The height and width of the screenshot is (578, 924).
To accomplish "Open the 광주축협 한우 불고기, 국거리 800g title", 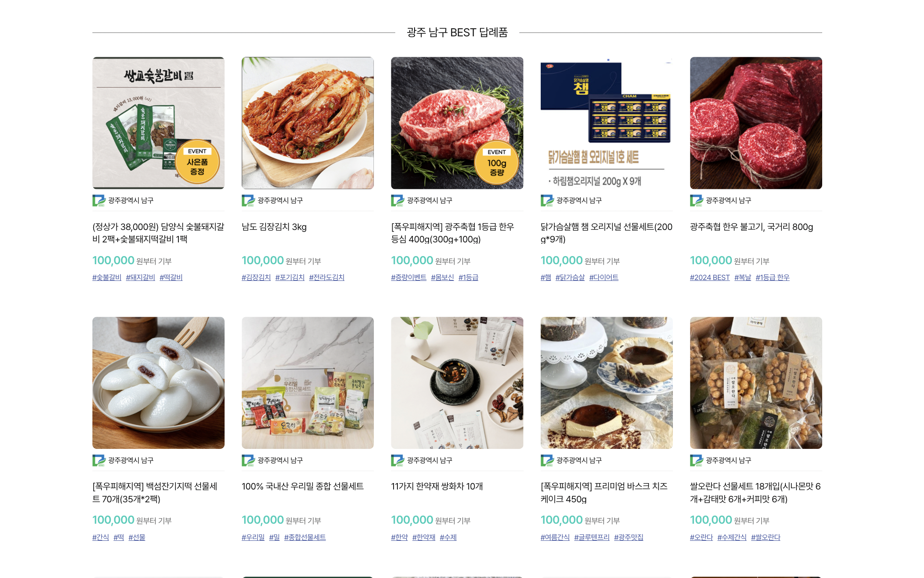I will coord(751,227).
